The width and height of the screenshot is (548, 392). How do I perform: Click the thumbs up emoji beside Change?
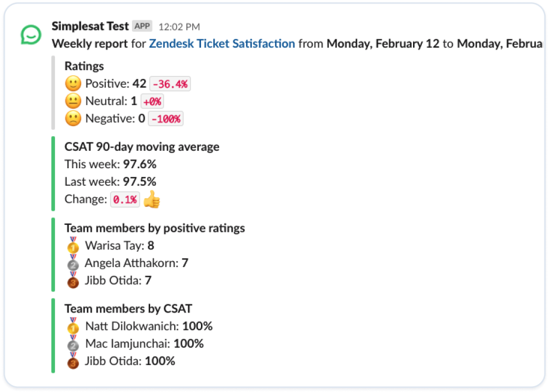[152, 199]
